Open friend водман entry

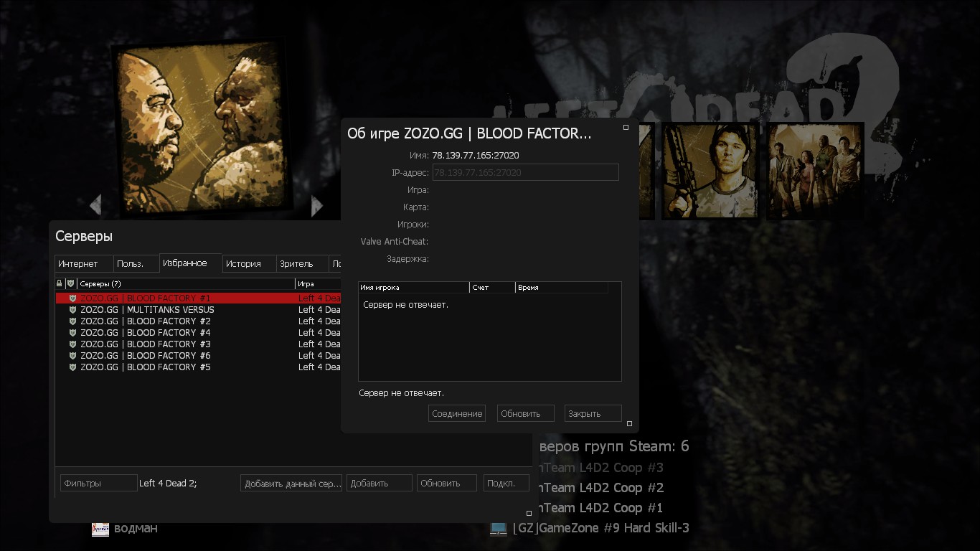(136, 528)
